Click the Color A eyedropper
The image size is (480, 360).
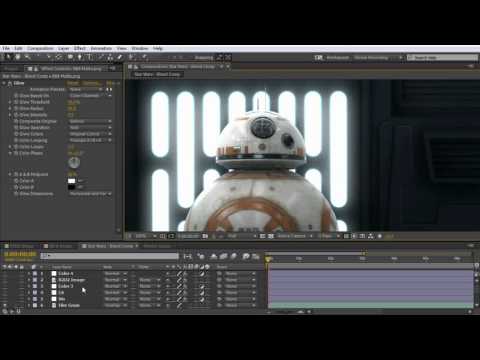[x=80, y=181]
